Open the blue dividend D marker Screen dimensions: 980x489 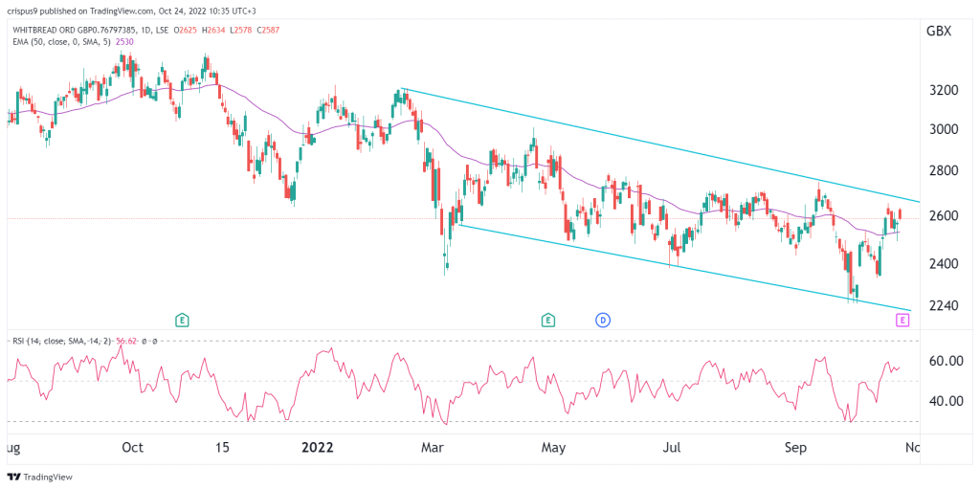click(x=603, y=321)
